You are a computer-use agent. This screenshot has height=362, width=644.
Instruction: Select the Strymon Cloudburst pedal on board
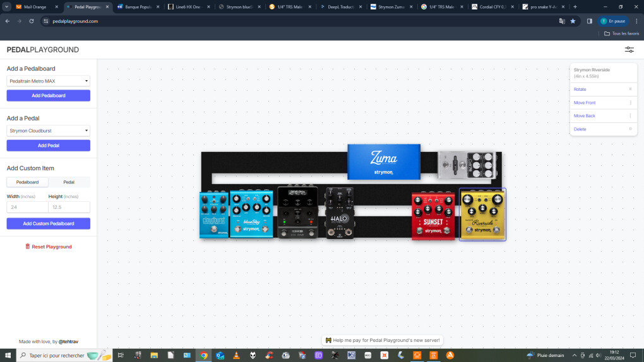coord(214,214)
